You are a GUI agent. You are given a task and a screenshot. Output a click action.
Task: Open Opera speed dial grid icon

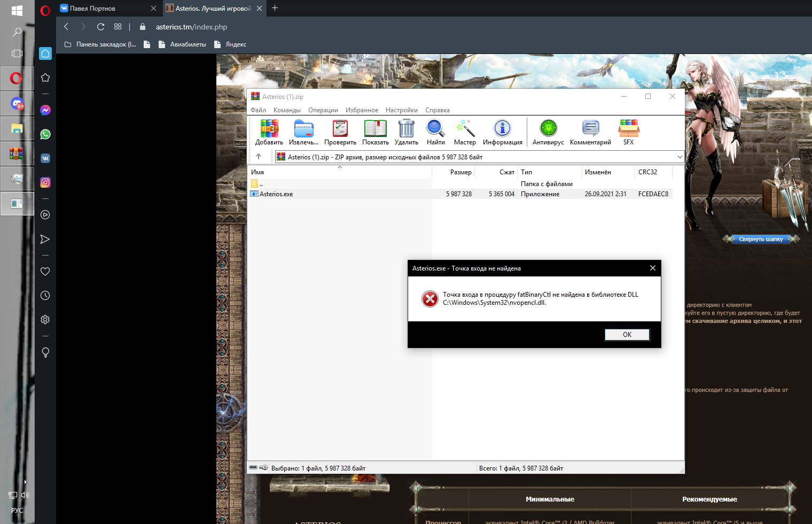click(118, 27)
